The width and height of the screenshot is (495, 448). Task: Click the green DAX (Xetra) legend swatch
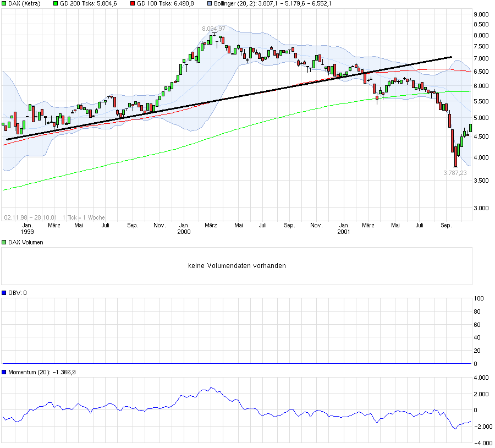point(4,4)
